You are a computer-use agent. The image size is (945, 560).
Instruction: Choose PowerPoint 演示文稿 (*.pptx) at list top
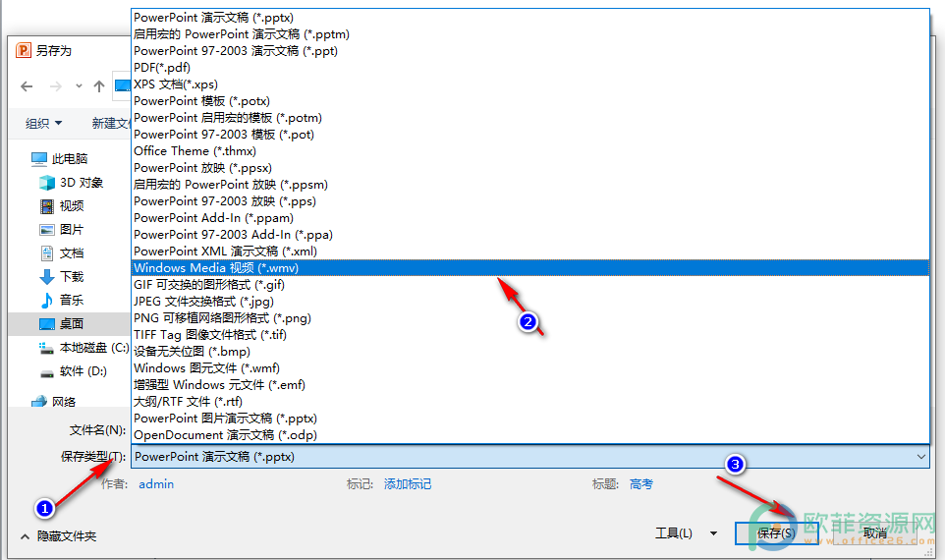[530, 18]
